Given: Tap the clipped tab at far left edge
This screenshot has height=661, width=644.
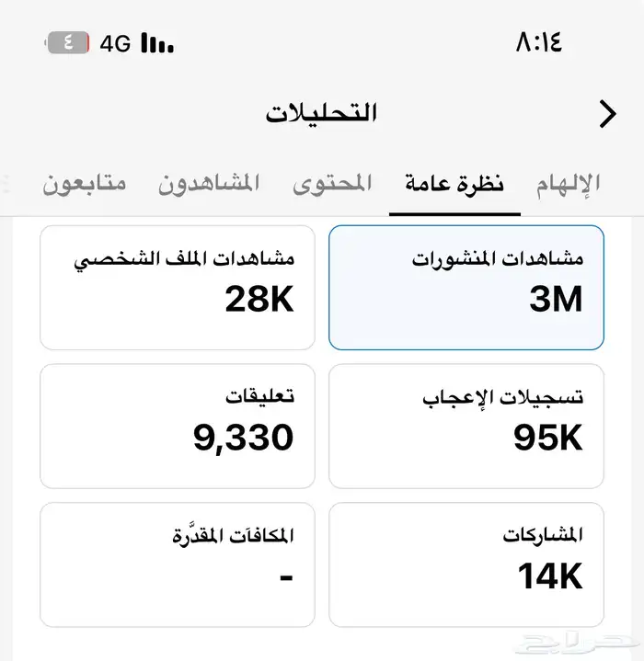Looking at the screenshot, I should (x=6, y=183).
